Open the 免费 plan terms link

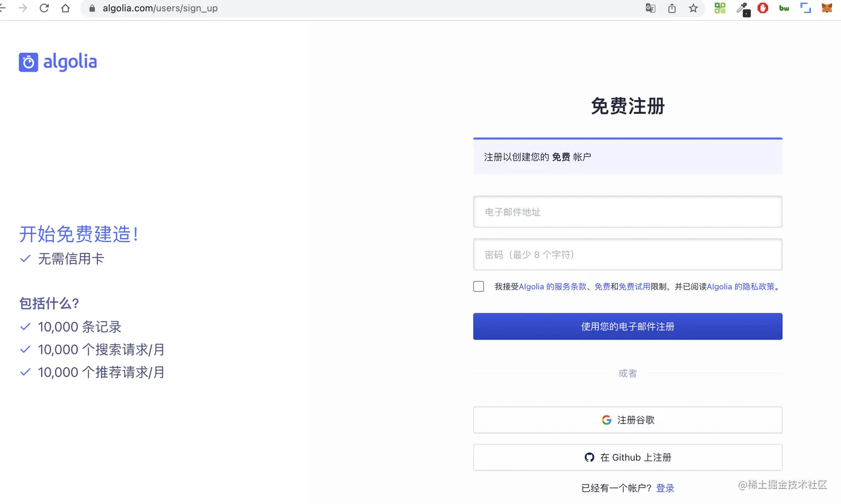602,287
